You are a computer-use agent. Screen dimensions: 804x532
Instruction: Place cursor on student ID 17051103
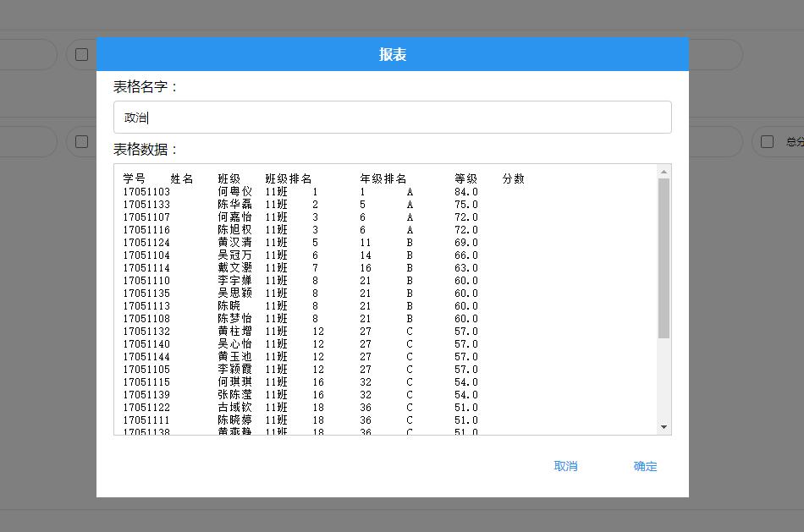(x=146, y=192)
